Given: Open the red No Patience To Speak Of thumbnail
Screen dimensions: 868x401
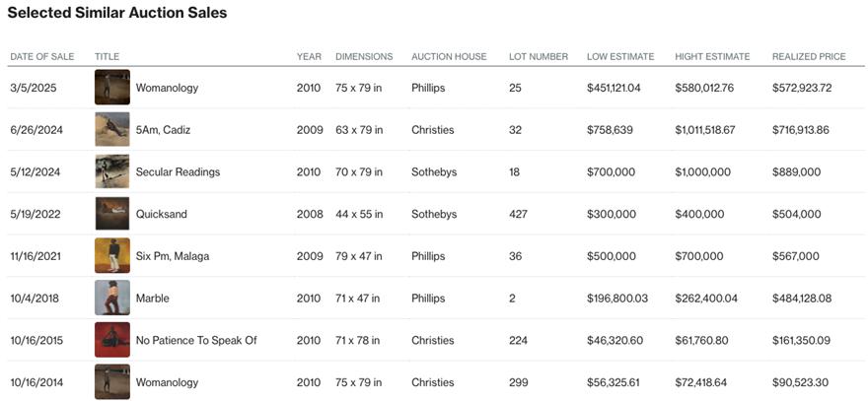Looking at the screenshot, I should [112, 340].
